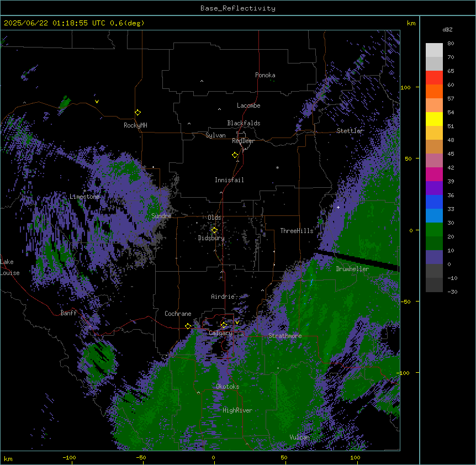This screenshot has width=476, height=465.
Task: Click the light gray 80 dBZ swatch
Action: click(434, 50)
